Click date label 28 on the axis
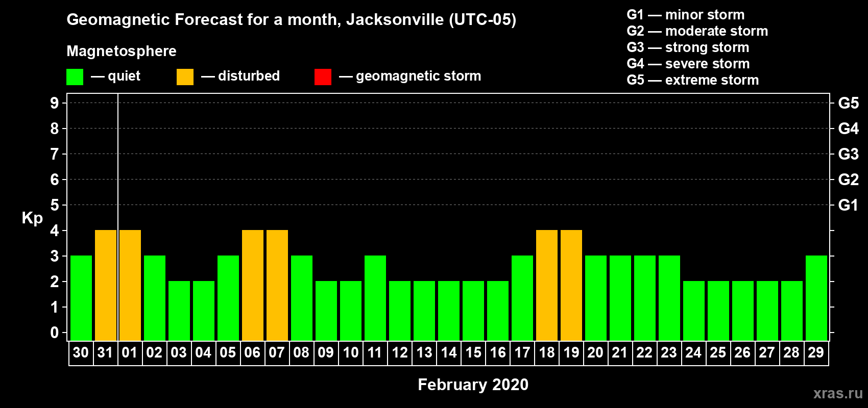The image size is (868, 408). pyautogui.click(x=791, y=352)
